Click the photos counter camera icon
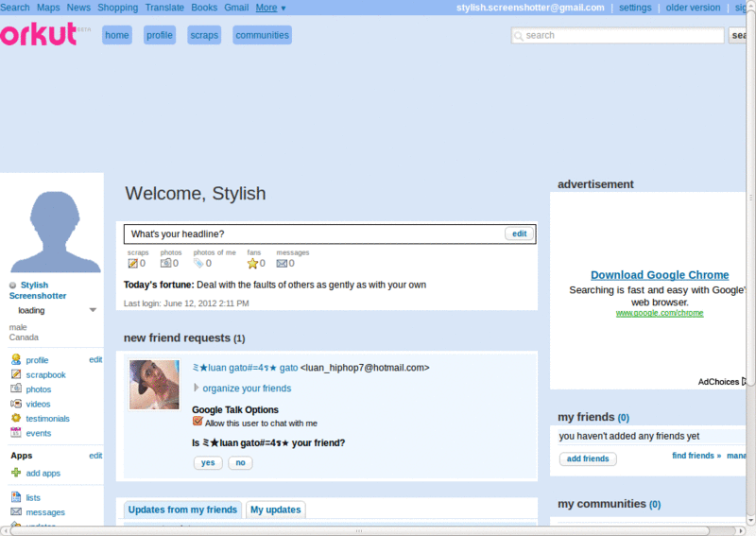756x536 pixels. pyautogui.click(x=166, y=263)
